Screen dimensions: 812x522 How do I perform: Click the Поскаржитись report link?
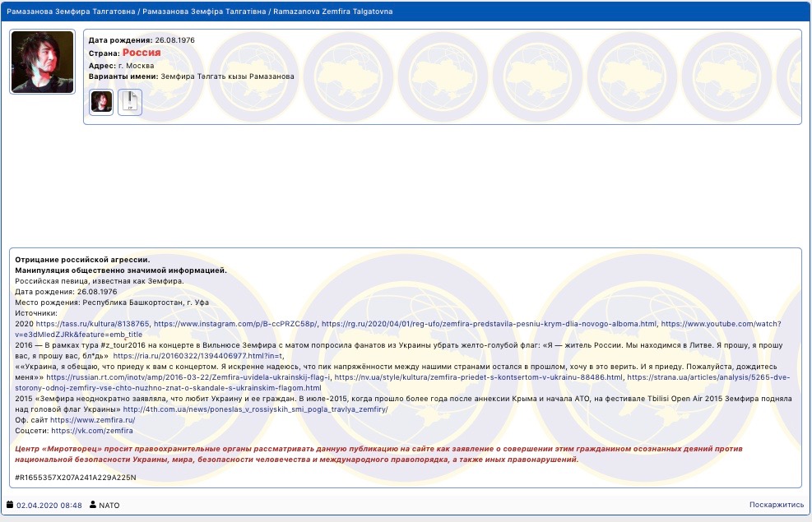pos(777,505)
